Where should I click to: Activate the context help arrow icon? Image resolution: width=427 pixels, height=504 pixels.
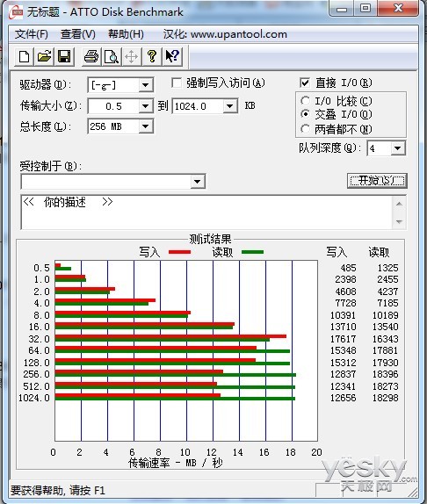point(172,57)
